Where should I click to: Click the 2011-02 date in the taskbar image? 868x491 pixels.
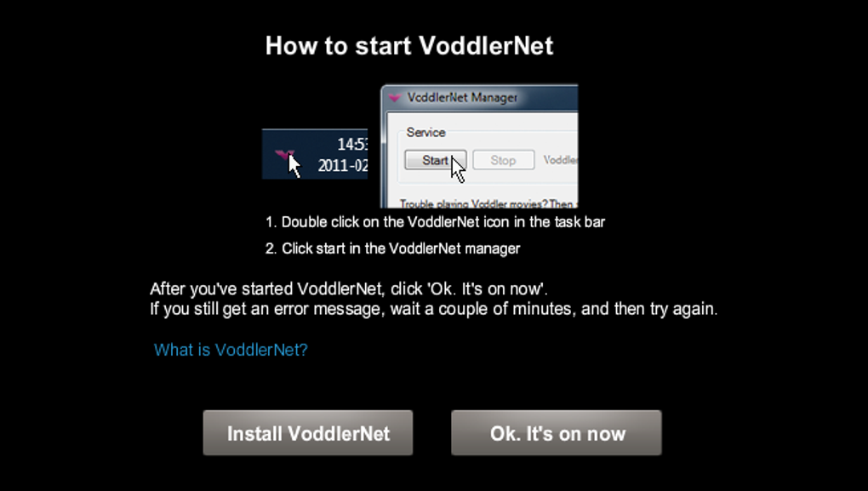pyautogui.click(x=343, y=165)
